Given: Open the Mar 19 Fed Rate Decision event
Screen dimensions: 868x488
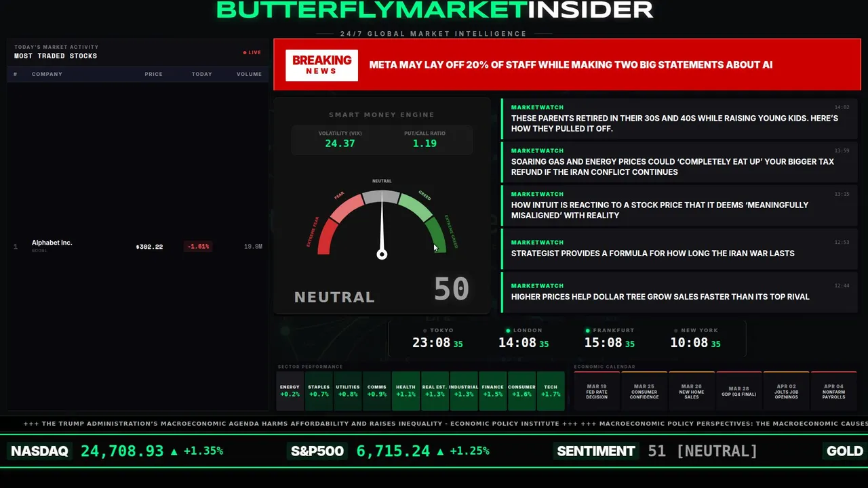Looking at the screenshot, I should [x=597, y=391].
